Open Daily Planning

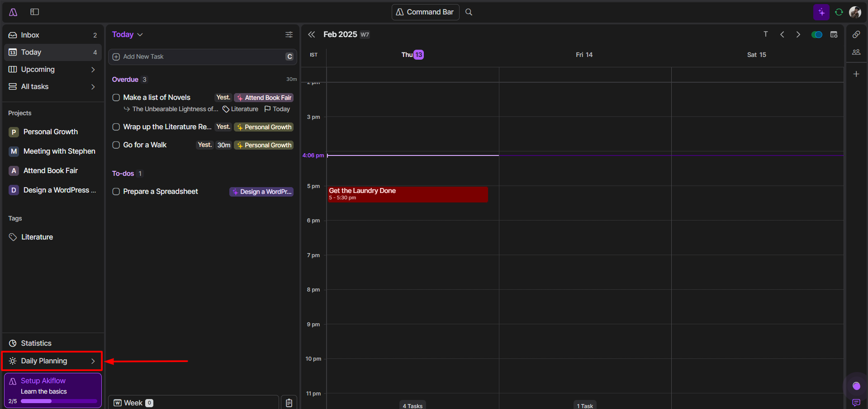pos(53,361)
